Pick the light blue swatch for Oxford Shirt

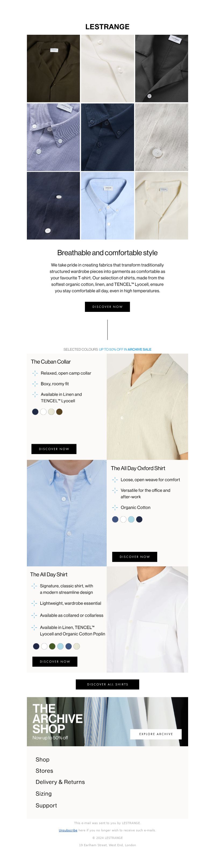pos(131,519)
